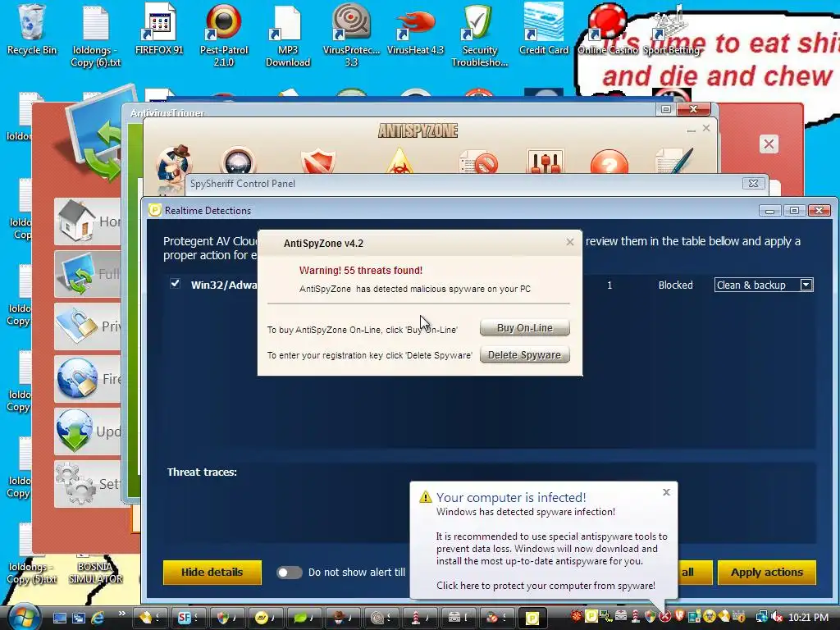Dismiss the Your computer is infected balloon
The image size is (840, 630).
(666, 492)
